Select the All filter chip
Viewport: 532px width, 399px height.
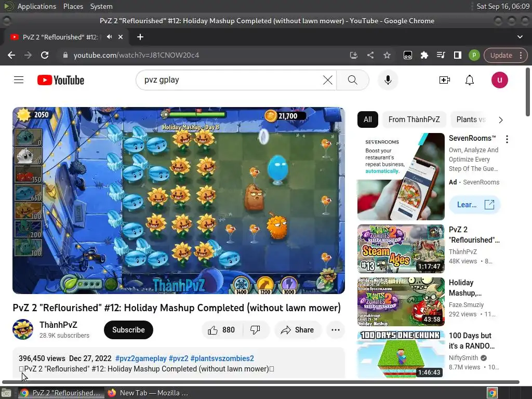coord(367,119)
